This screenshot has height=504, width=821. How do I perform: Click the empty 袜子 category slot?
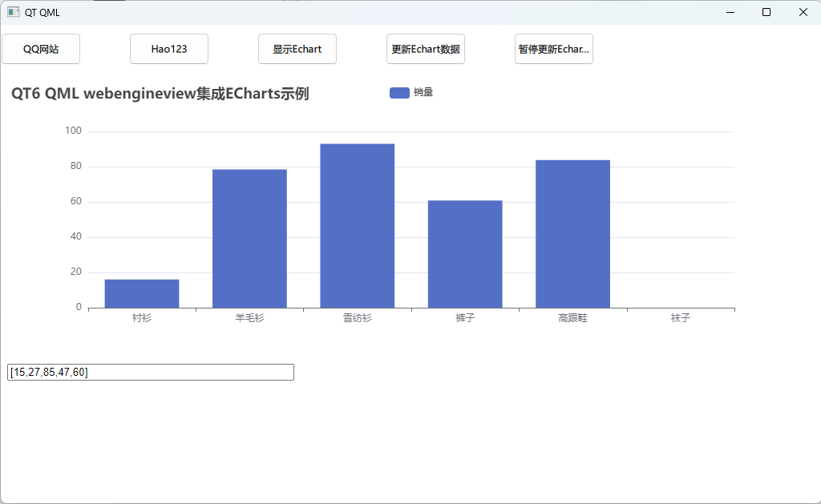click(681, 288)
